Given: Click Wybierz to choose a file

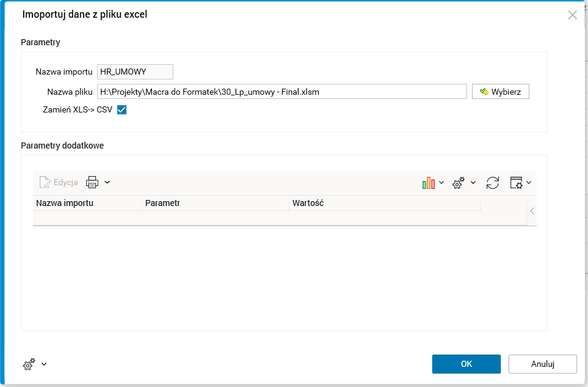Looking at the screenshot, I should (x=500, y=92).
